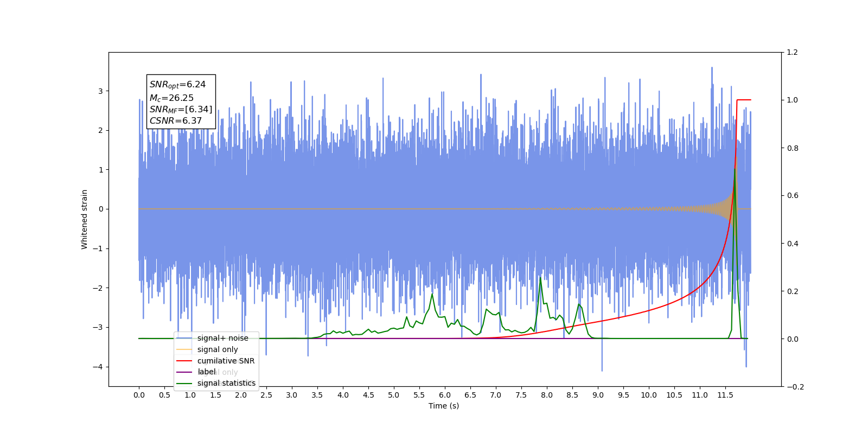Image resolution: width=868 pixels, height=434 pixels.
Task: Click left y-axis tick label 3
Action: pyautogui.click(x=100, y=91)
